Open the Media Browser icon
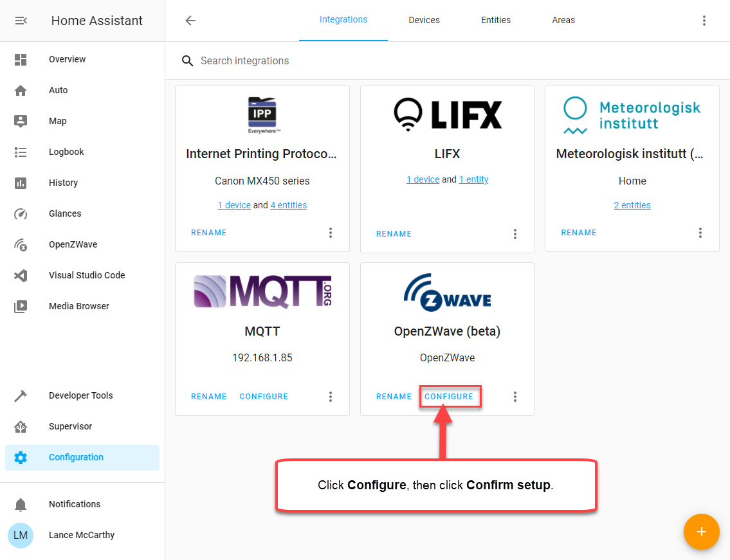 pyautogui.click(x=21, y=307)
